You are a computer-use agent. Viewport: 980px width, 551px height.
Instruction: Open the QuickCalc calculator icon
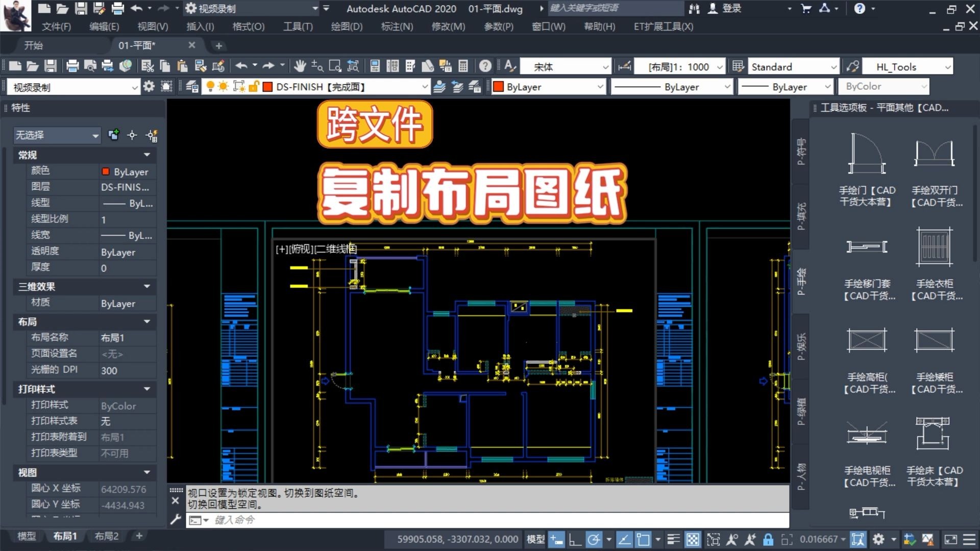pos(463,66)
